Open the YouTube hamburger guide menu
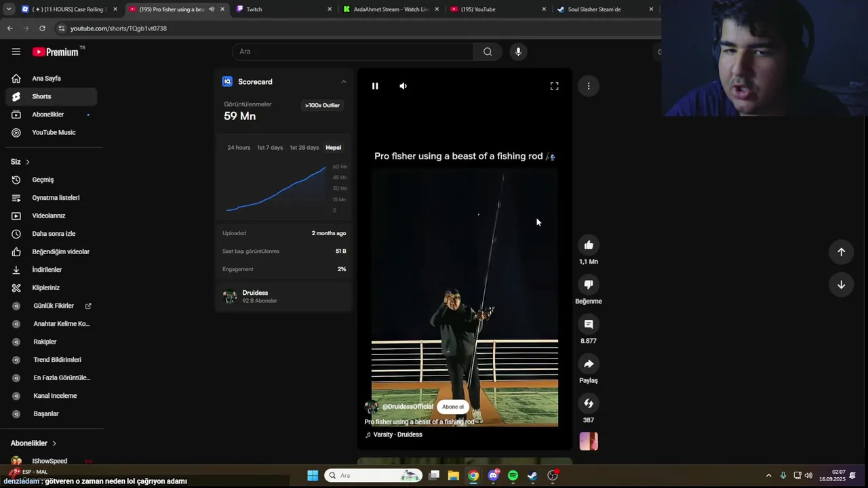The width and height of the screenshot is (868, 488). click(x=16, y=52)
